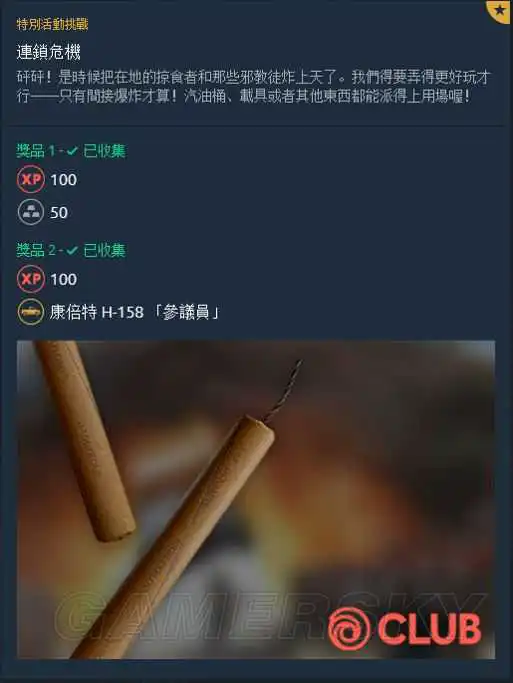Click the dynamite fuse in the image

point(281,391)
